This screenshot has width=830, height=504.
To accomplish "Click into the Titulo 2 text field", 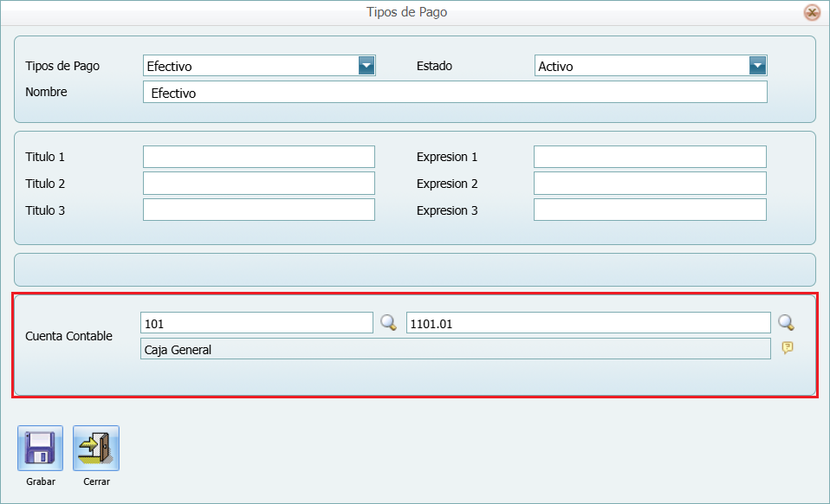I will tap(258, 184).
